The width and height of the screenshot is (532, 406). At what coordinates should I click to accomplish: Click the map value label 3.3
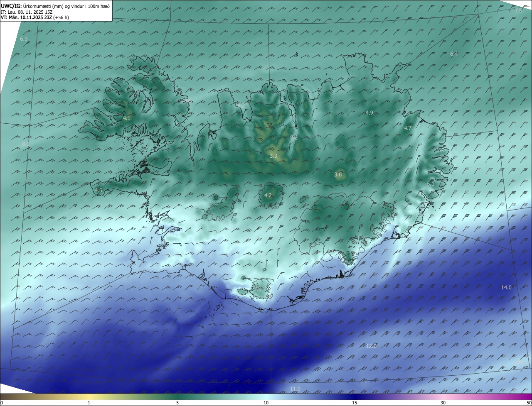(x=273, y=156)
